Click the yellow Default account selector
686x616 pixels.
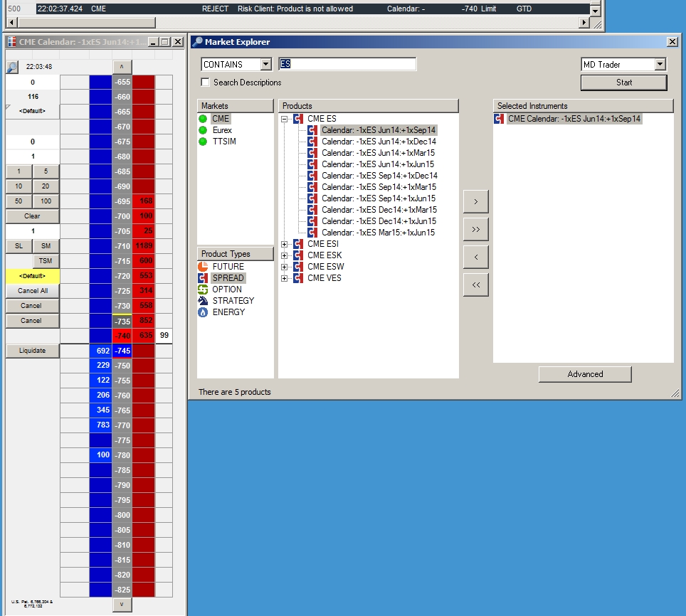point(32,276)
